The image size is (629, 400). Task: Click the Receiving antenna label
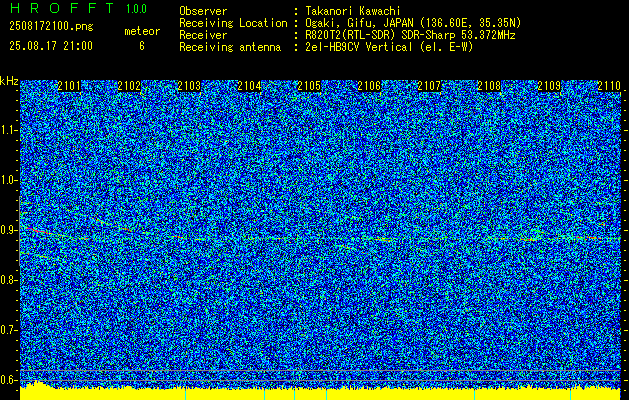(230, 47)
